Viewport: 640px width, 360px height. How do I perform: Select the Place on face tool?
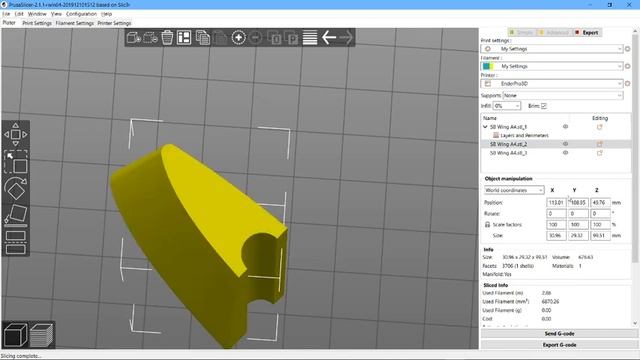coord(16,214)
